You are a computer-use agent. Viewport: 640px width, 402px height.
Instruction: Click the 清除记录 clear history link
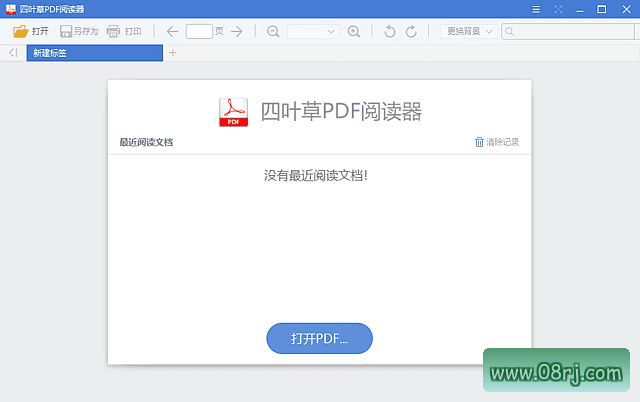pos(497,142)
